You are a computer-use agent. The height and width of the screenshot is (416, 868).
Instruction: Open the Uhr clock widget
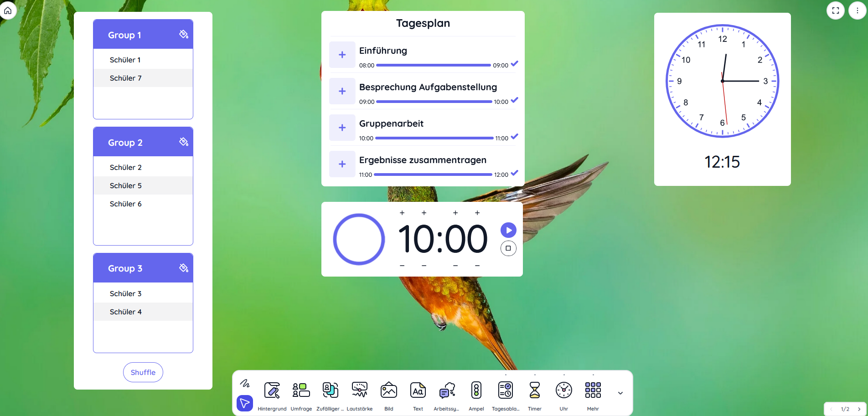(x=563, y=390)
